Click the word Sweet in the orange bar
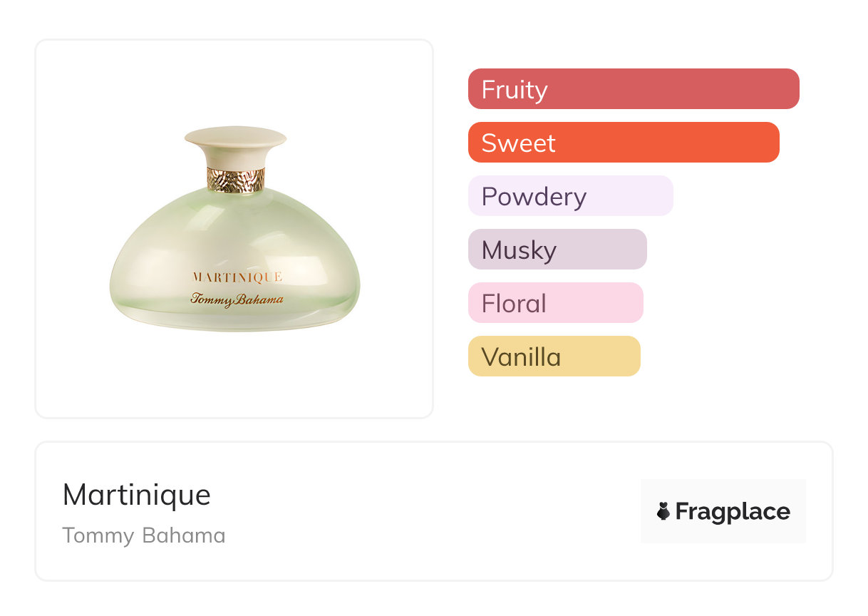This screenshot has width=868, height=616. (518, 143)
